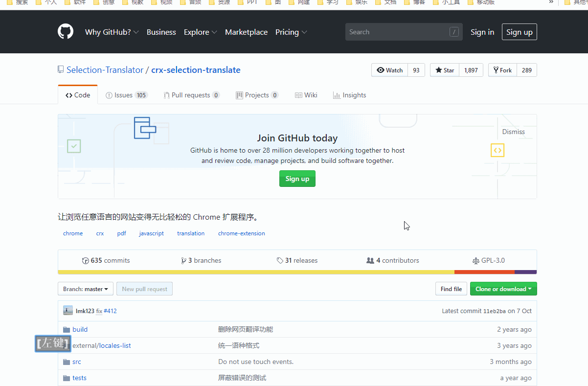This screenshot has height=386, width=588.
Task: Open the 93 watchers count
Action: (x=416, y=70)
